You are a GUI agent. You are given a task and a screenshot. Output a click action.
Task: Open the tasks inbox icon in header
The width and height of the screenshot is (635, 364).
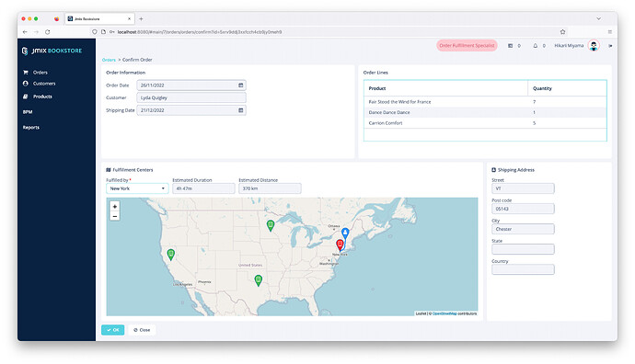[x=510, y=46]
